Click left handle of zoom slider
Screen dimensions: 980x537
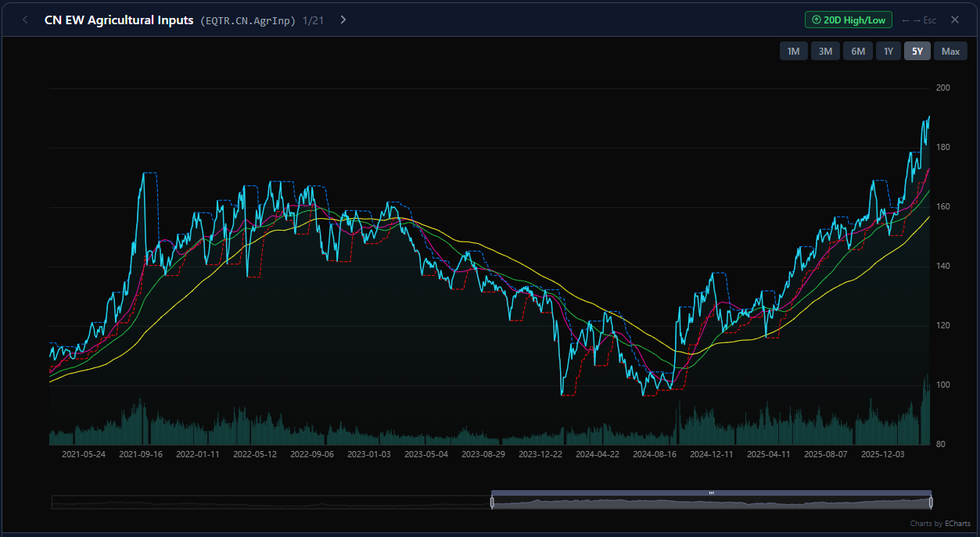(x=492, y=503)
